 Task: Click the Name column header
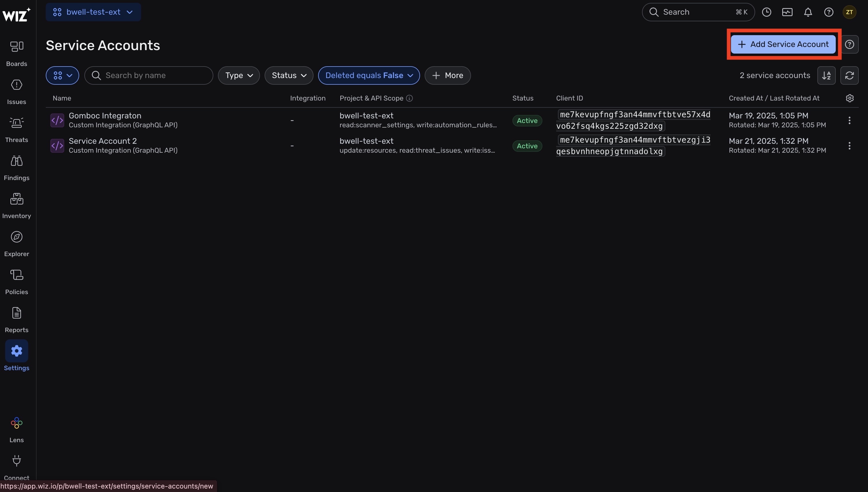click(x=62, y=98)
